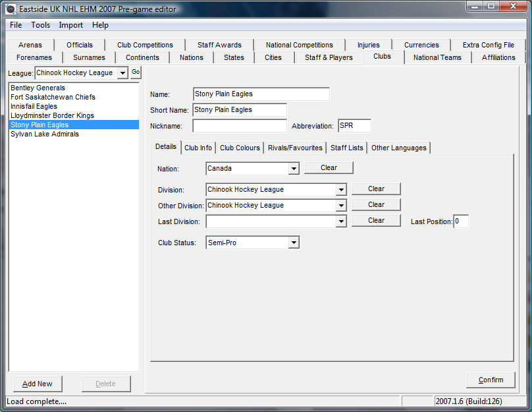
Task: Open the National Teams tab
Action: (437, 57)
